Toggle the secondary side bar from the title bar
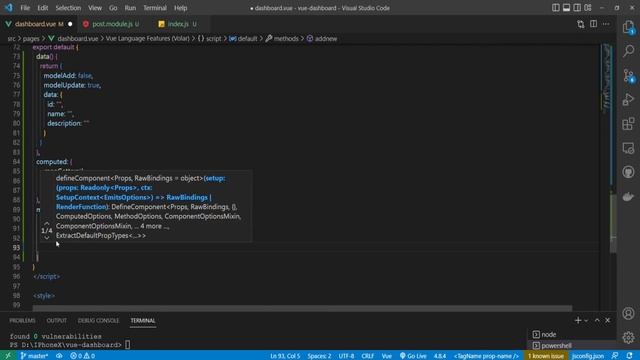The image size is (640, 360). coord(577,8)
